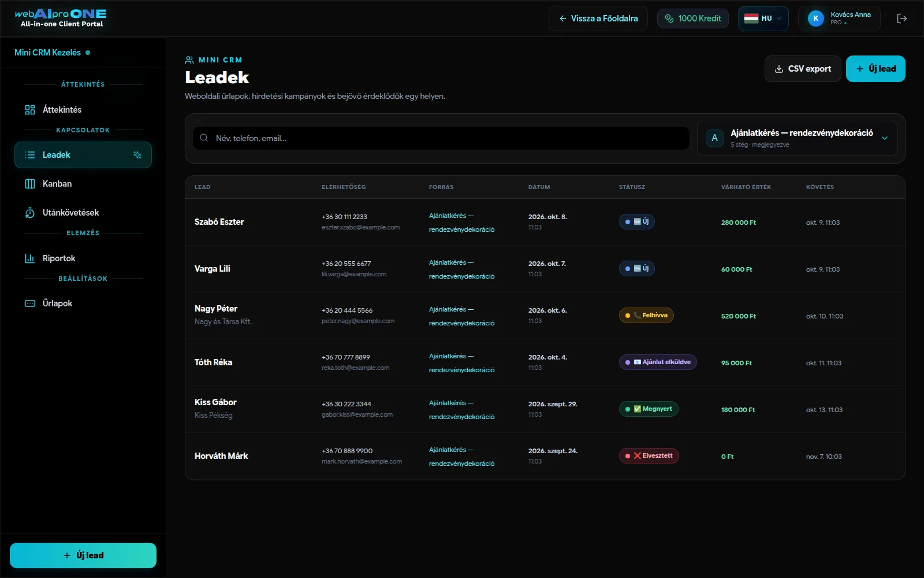The height and width of the screenshot is (578, 924).
Task: Go back via Vissza a Főoldalra
Action: 598,18
